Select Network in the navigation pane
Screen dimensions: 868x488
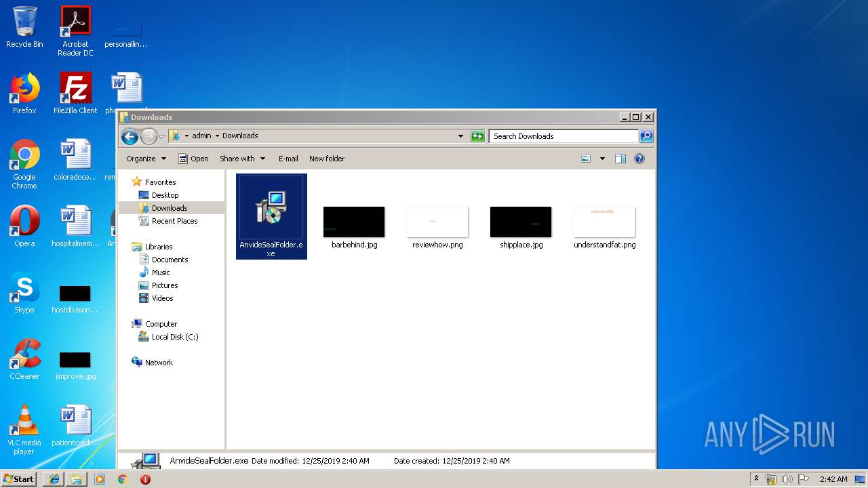point(152,363)
